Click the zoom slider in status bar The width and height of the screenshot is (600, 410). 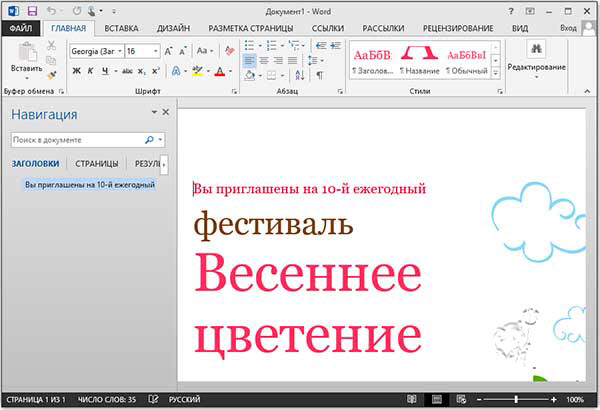[x=516, y=399]
